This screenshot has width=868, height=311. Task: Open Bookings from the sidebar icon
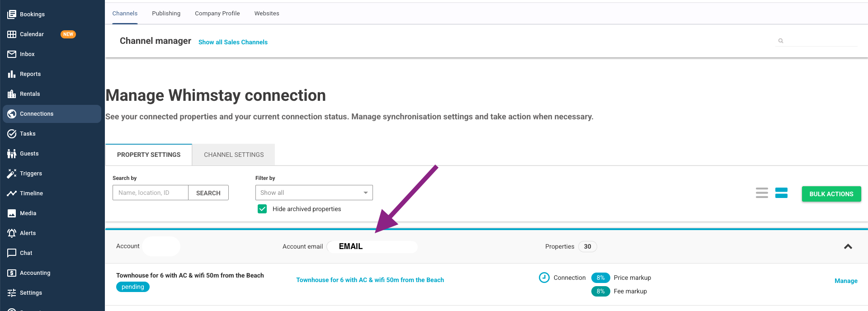[x=12, y=14]
